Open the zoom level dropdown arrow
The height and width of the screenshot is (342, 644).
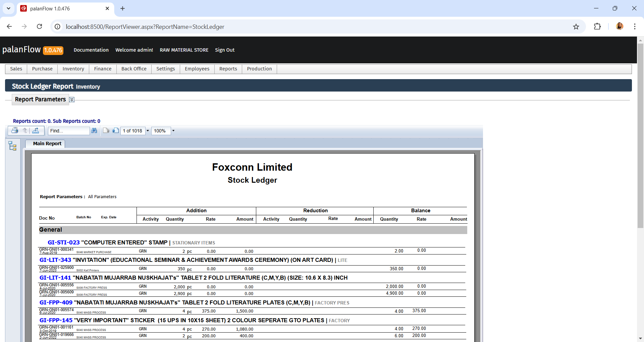(x=173, y=131)
